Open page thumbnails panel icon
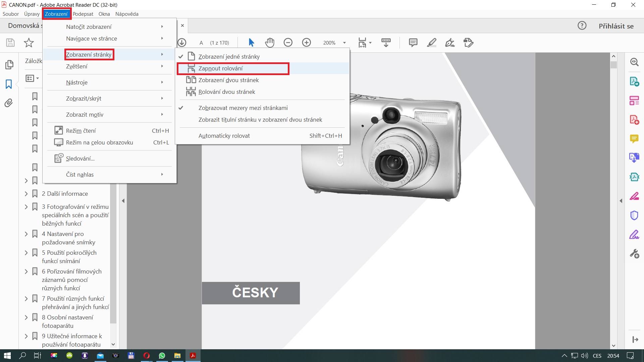 coord(9,64)
